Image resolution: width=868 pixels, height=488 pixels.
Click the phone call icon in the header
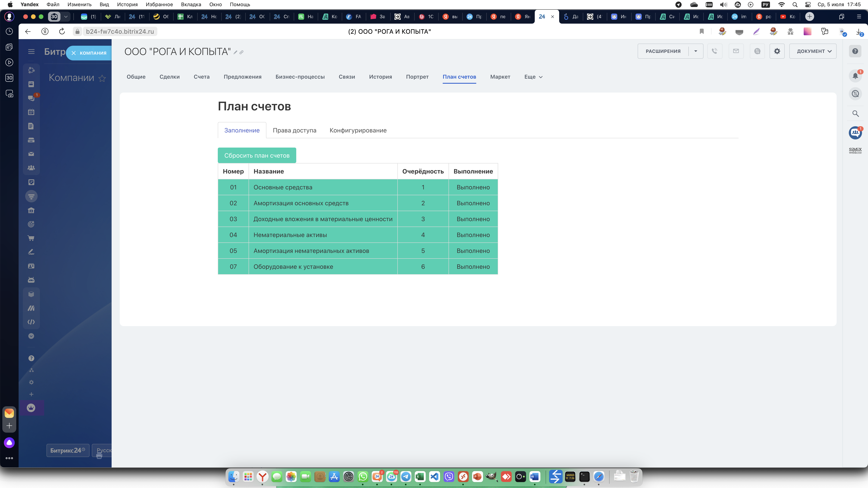(x=714, y=51)
